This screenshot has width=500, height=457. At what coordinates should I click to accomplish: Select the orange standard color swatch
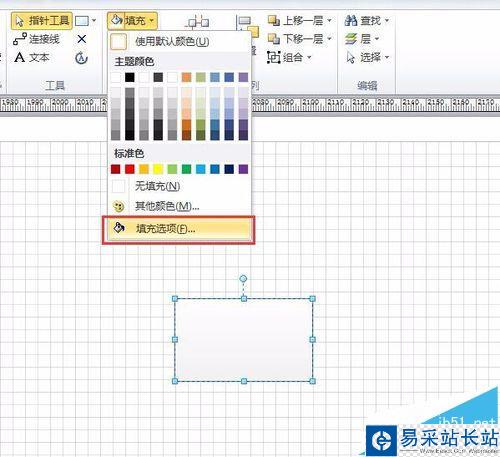click(x=144, y=169)
